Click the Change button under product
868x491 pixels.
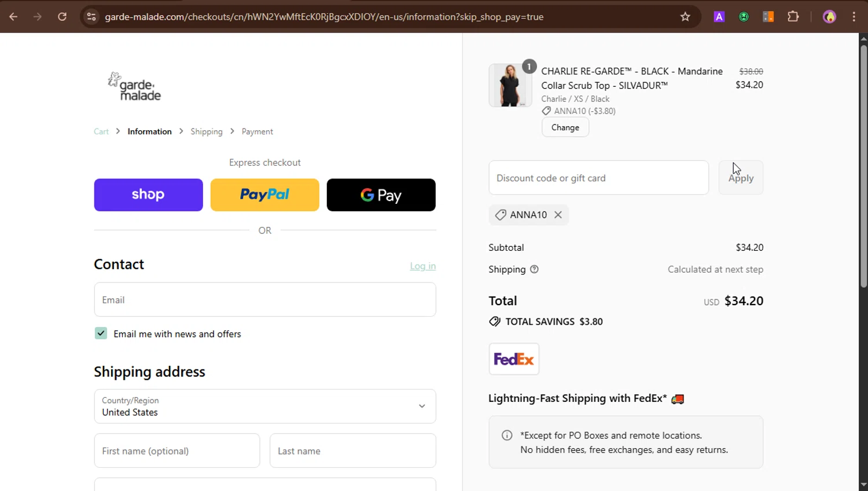point(565,127)
